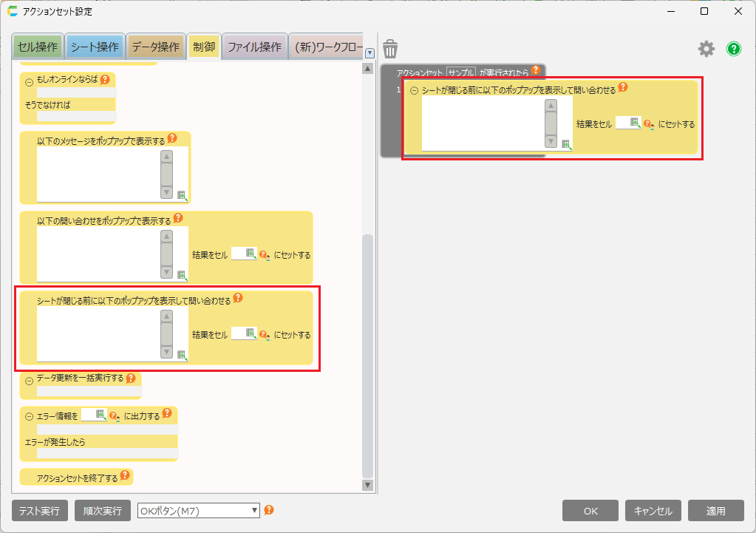Viewport: 756px width, 533px height.
Task: Click the green help question mark icon
Action: tap(733, 49)
